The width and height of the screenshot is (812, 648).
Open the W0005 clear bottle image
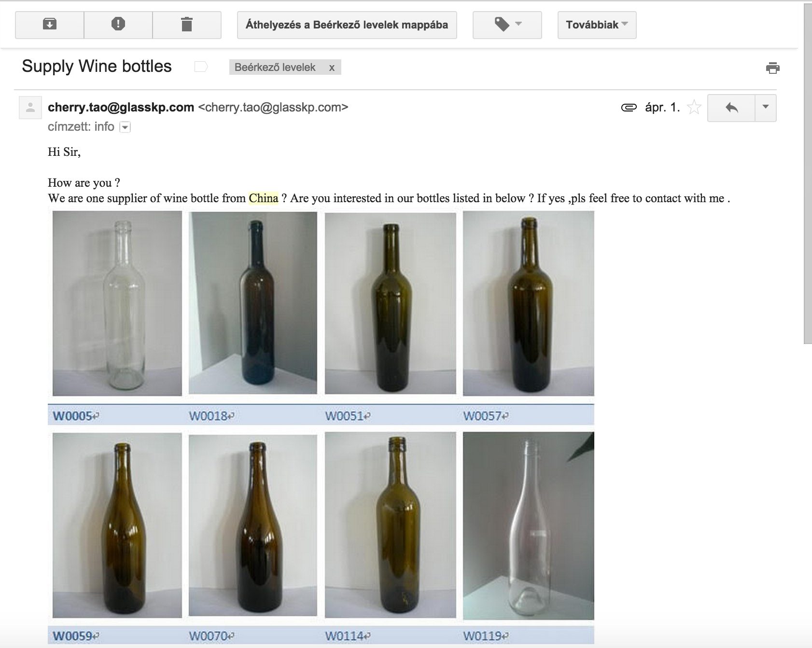[117, 303]
